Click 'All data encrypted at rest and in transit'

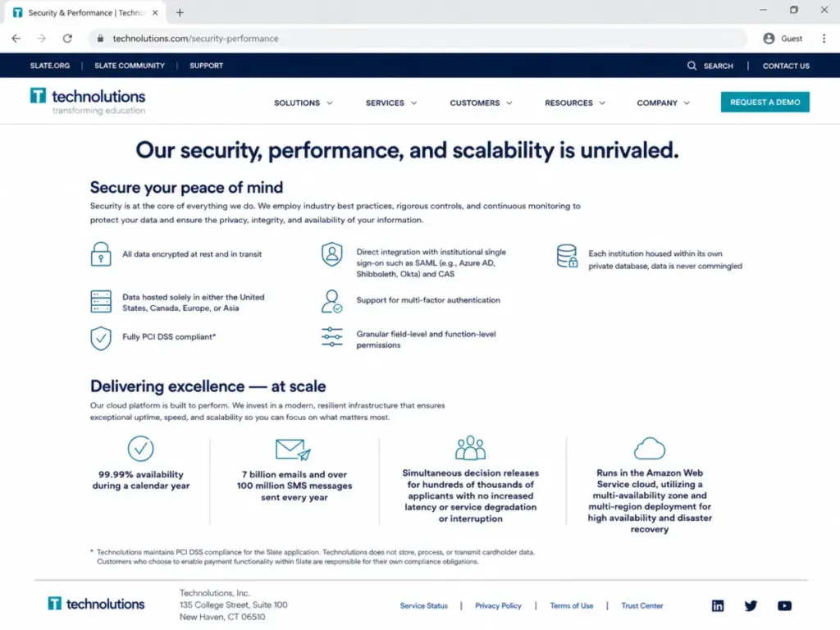[x=192, y=254]
